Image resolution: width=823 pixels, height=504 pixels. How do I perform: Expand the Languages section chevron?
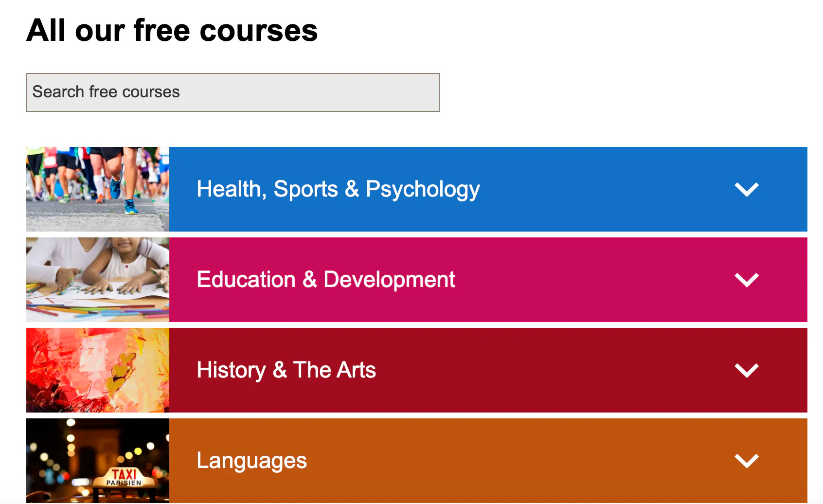click(x=747, y=461)
